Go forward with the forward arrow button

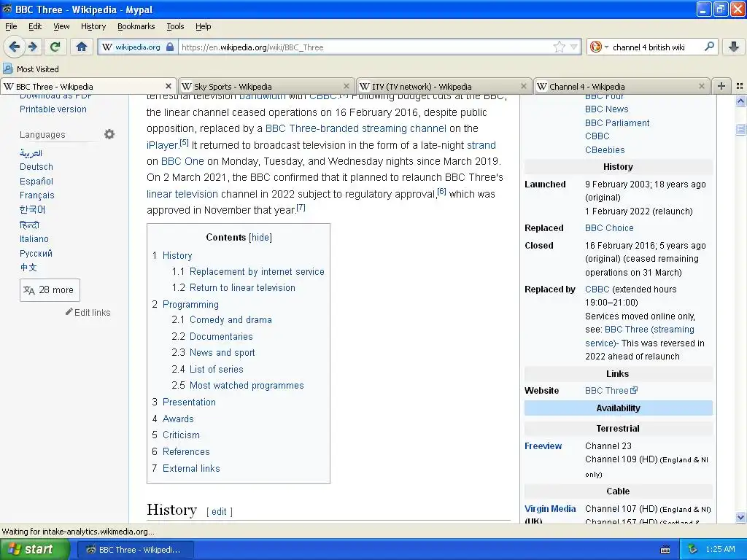(33, 47)
